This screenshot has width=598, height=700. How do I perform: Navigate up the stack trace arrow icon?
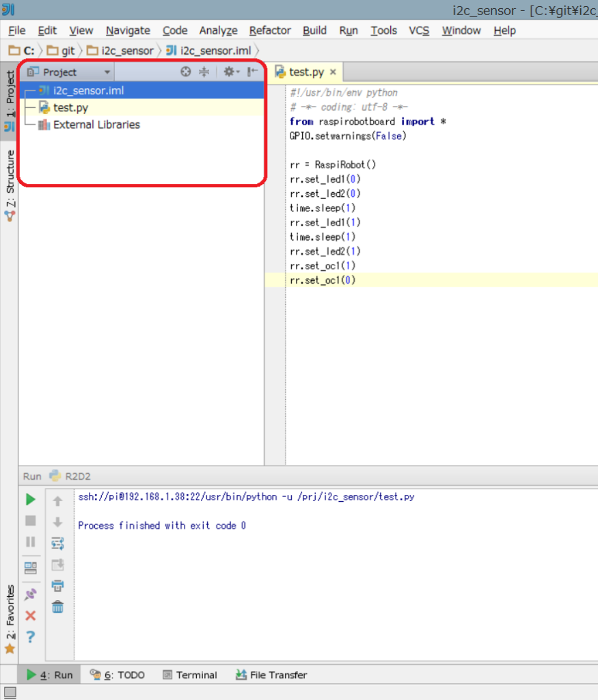tap(58, 499)
